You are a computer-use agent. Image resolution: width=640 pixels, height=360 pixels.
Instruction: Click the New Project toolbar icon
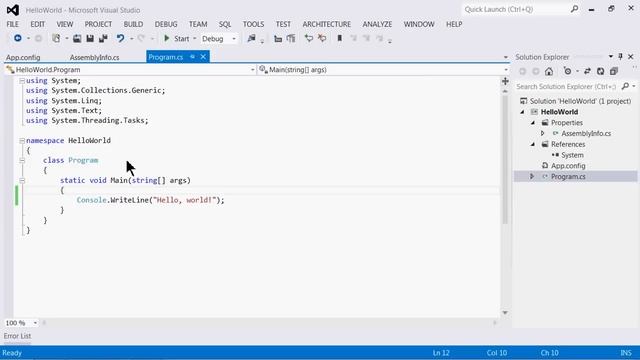coord(56,38)
